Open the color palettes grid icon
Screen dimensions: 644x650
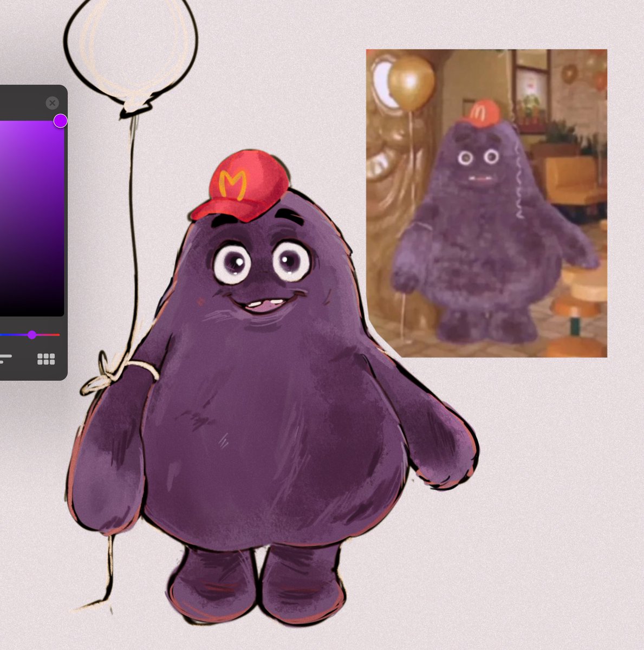[x=46, y=359]
